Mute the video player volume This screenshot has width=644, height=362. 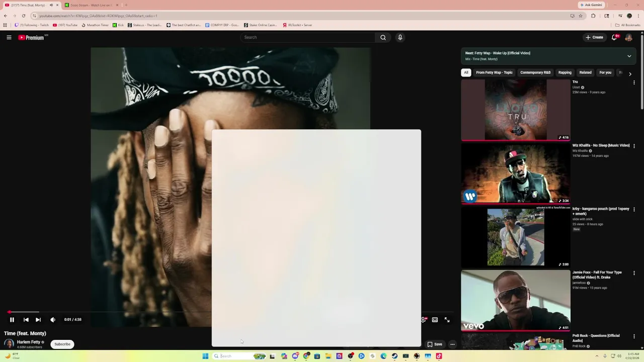coord(53,320)
